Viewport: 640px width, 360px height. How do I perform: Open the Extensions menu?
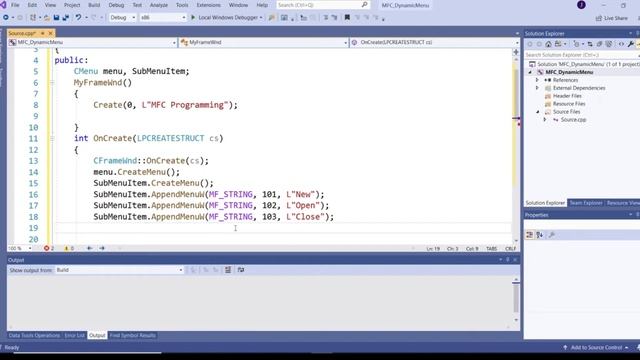[x=209, y=5]
